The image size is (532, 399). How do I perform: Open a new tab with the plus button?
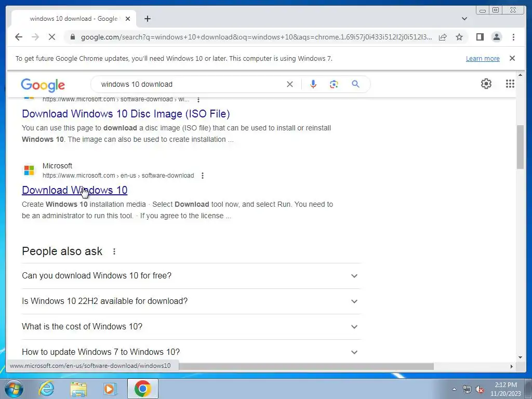click(147, 19)
